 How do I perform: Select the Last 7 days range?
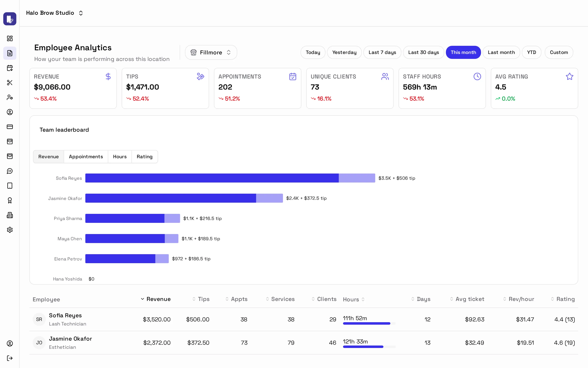[382, 52]
